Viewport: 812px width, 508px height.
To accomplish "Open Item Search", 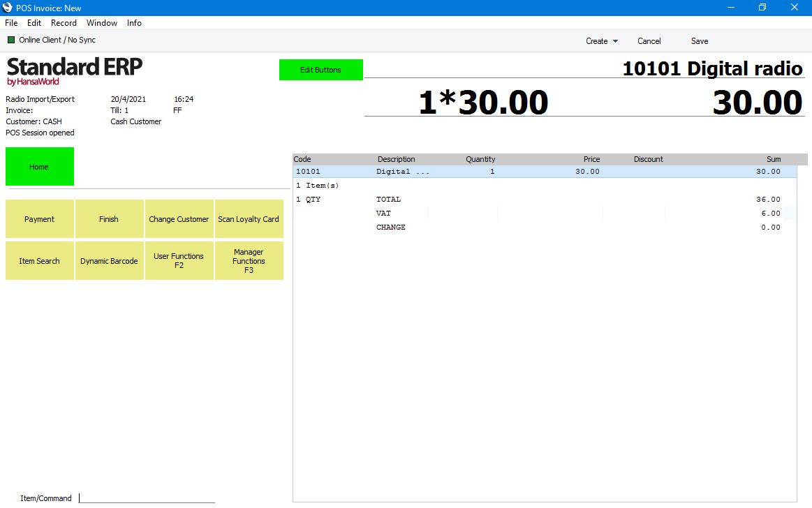I will click(39, 261).
